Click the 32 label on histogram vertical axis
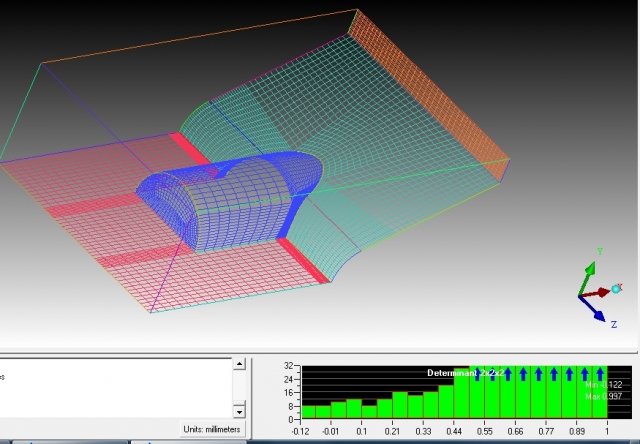This screenshot has width=640, height=444. (x=288, y=367)
